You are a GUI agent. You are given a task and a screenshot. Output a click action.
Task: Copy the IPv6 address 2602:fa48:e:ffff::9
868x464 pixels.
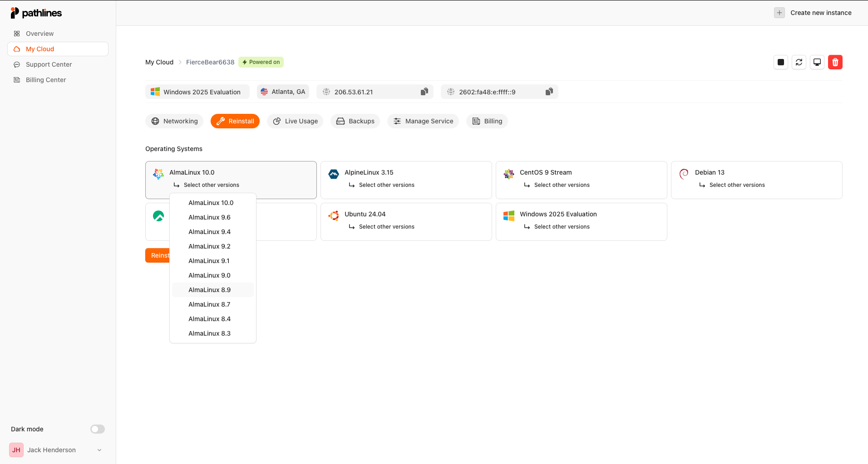coord(549,92)
